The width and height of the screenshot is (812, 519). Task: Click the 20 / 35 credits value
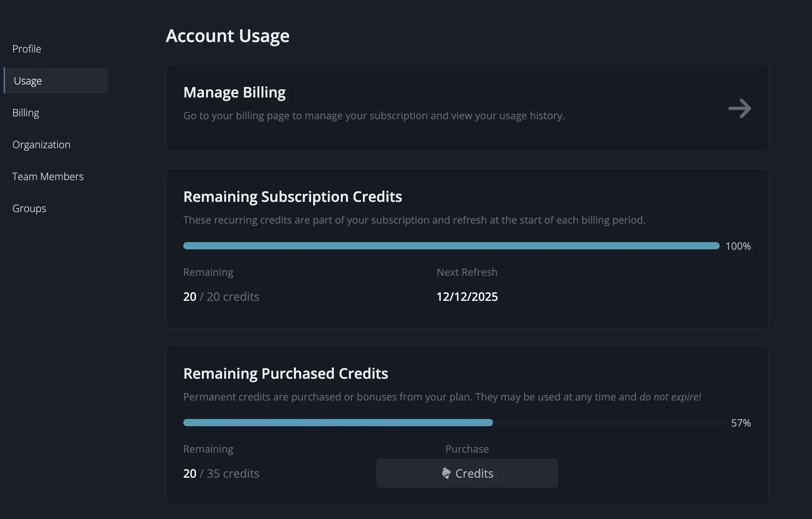pos(221,473)
